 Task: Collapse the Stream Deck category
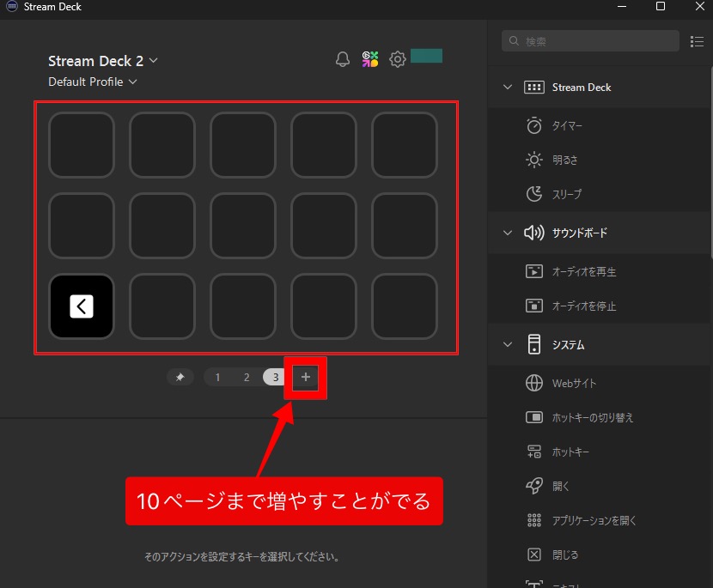coord(508,88)
